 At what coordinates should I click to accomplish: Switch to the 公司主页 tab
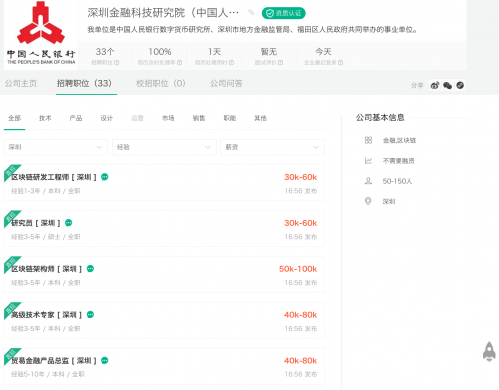21,83
